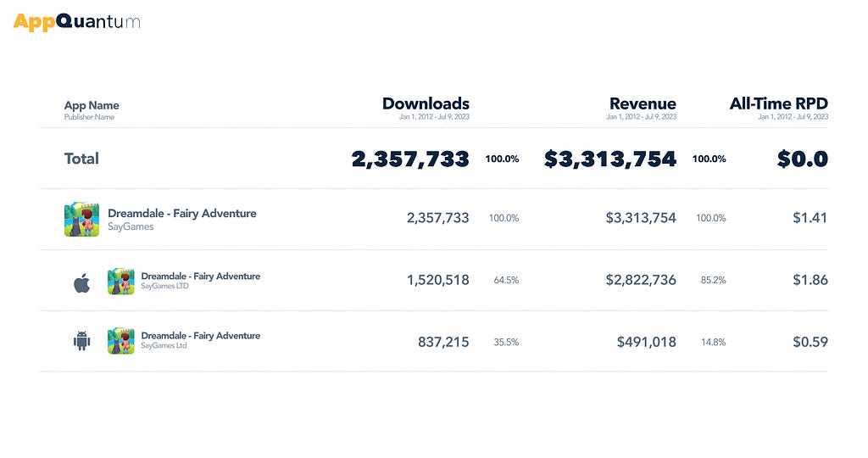The width and height of the screenshot is (868, 458).
Task: Open the Dreamdale - Fairy Adventure SayGames title
Action: pyautogui.click(x=182, y=213)
